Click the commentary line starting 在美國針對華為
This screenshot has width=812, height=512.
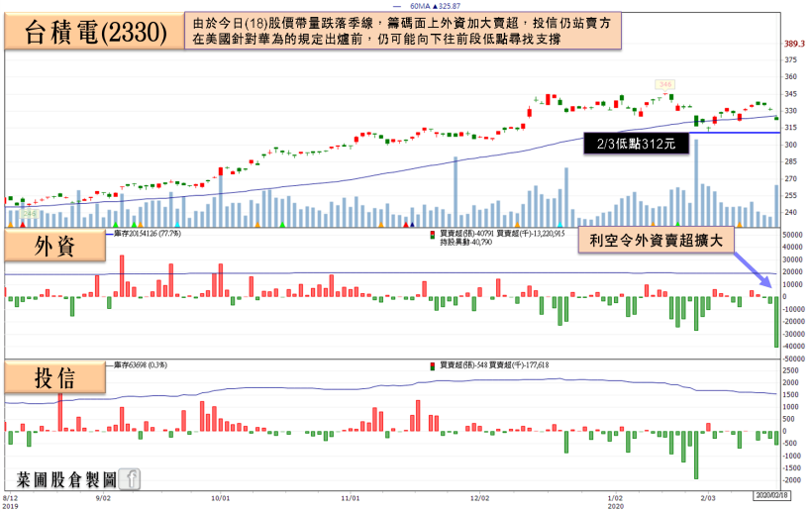(376, 39)
